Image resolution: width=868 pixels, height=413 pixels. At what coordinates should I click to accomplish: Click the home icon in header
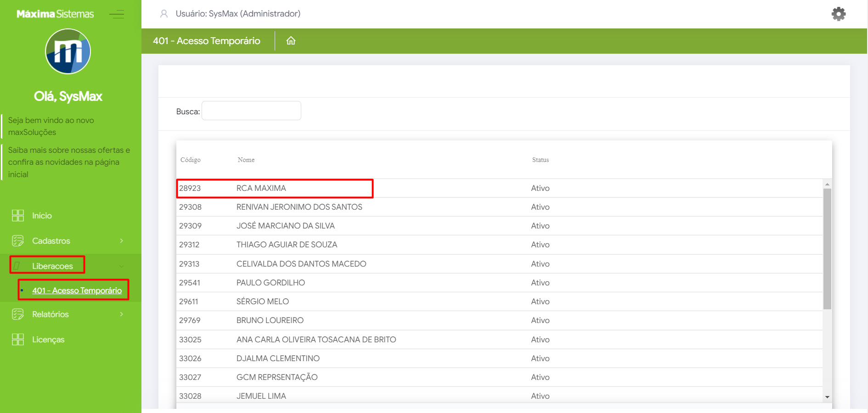[291, 41]
